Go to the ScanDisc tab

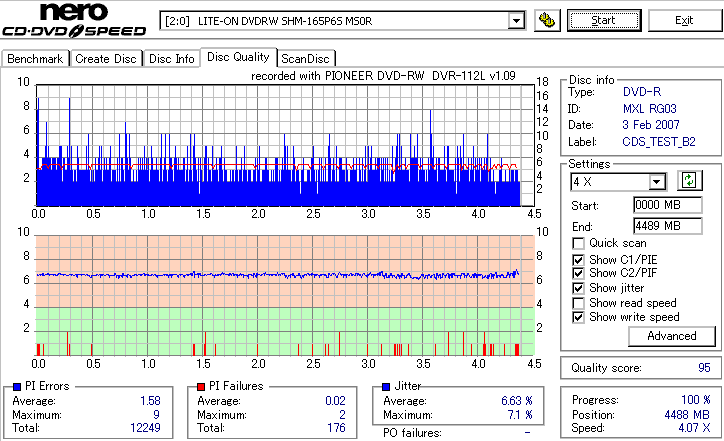(305, 59)
